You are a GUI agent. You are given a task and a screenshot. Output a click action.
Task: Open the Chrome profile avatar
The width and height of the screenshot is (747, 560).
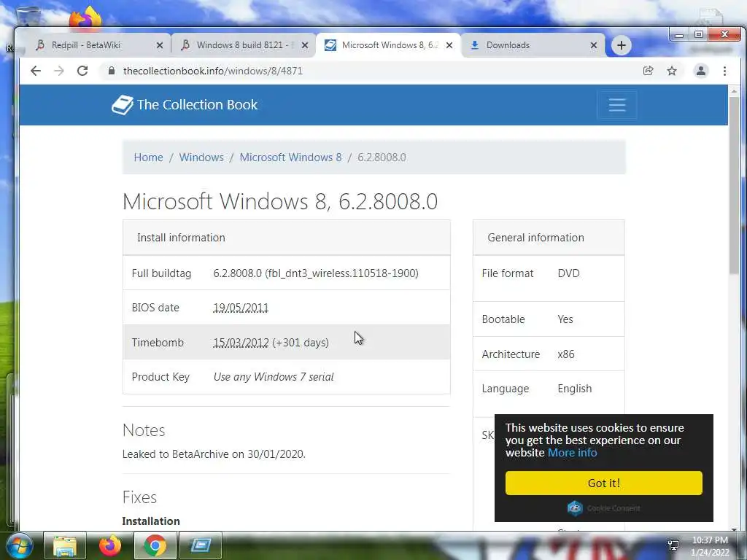pyautogui.click(x=701, y=71)
